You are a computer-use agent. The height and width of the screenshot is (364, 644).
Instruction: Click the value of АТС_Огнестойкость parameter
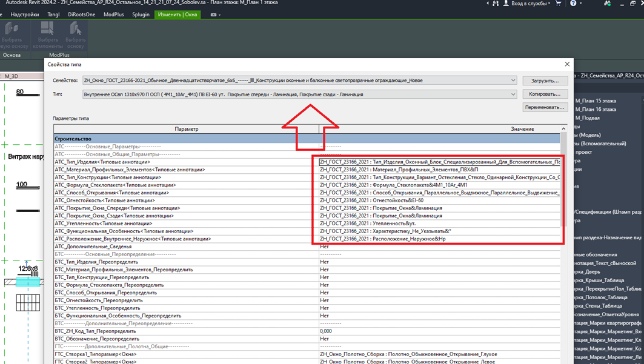point(439,200)
